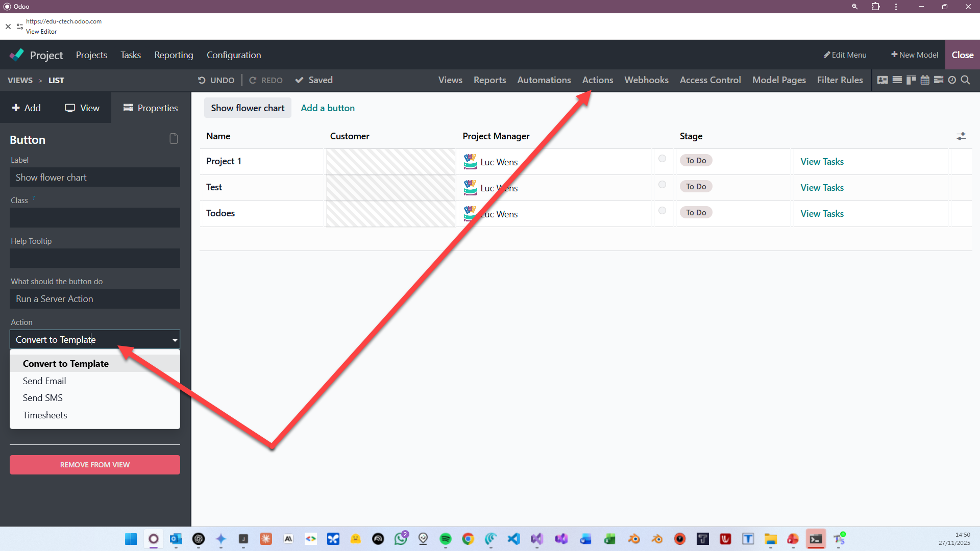Click the document icon beside Button heading
This screenshot has width=980, height=551.
point(174,139)
